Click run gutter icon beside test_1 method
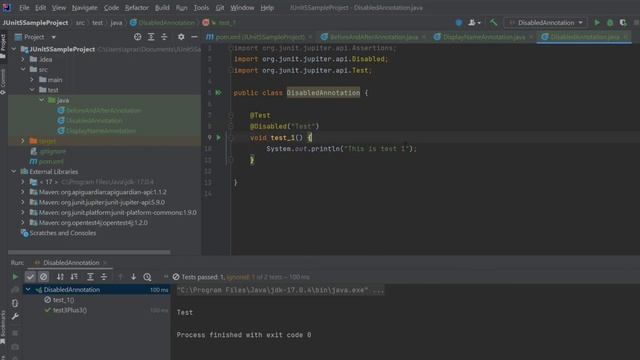This screenshot has height=360, width=640. [x=218, y=138]
